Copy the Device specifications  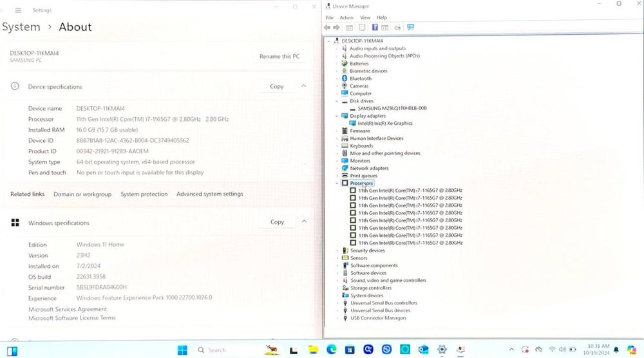click(x=277, y=86)
